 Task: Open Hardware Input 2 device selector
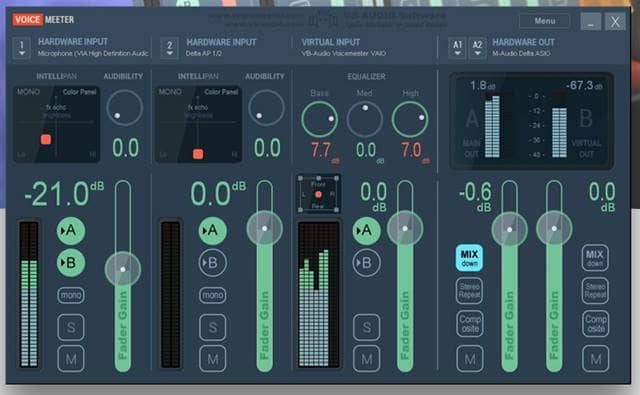pyautogui.click(x=169, y=49)
